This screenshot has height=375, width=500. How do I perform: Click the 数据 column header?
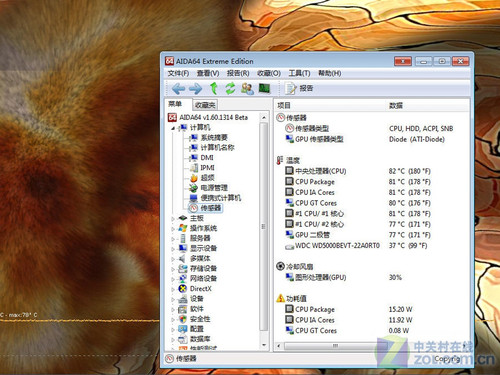click(x=396, y=106)
